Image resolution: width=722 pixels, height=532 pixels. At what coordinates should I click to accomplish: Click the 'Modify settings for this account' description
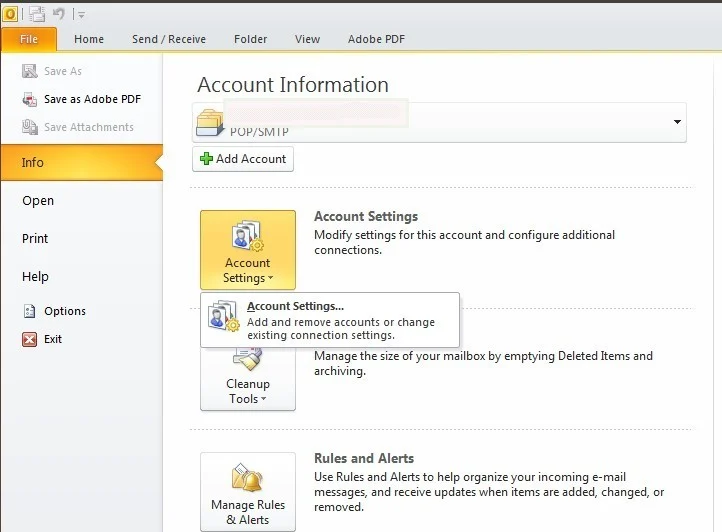[x=464, y=242]
